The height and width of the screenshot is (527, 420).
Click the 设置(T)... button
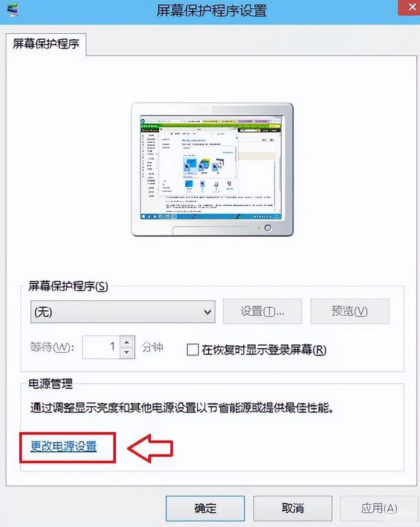262,312
